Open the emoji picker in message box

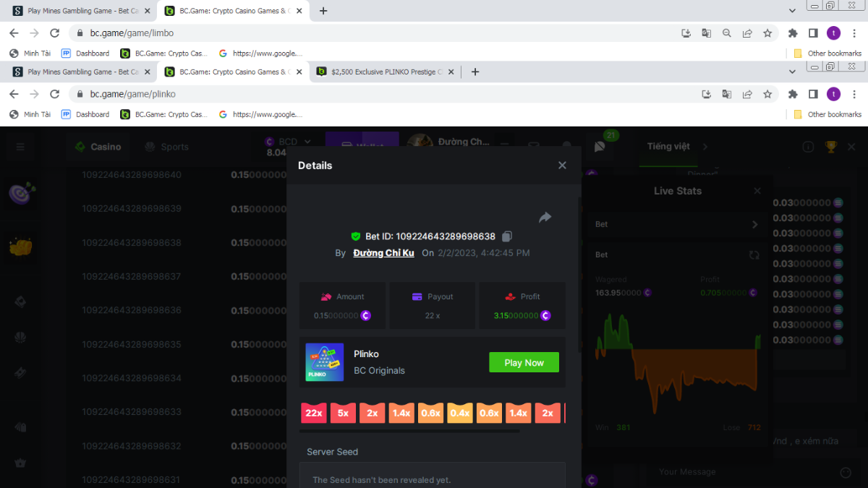pyautogui.click(x=846, y=472)
